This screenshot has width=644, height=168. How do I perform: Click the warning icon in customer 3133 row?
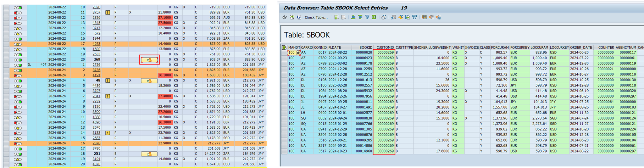[x=108, y=133]
